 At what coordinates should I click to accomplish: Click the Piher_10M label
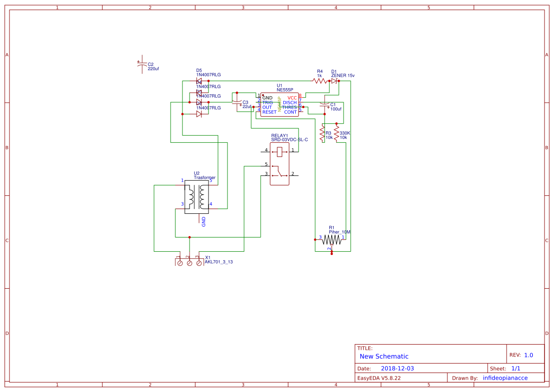pos(339,232)
